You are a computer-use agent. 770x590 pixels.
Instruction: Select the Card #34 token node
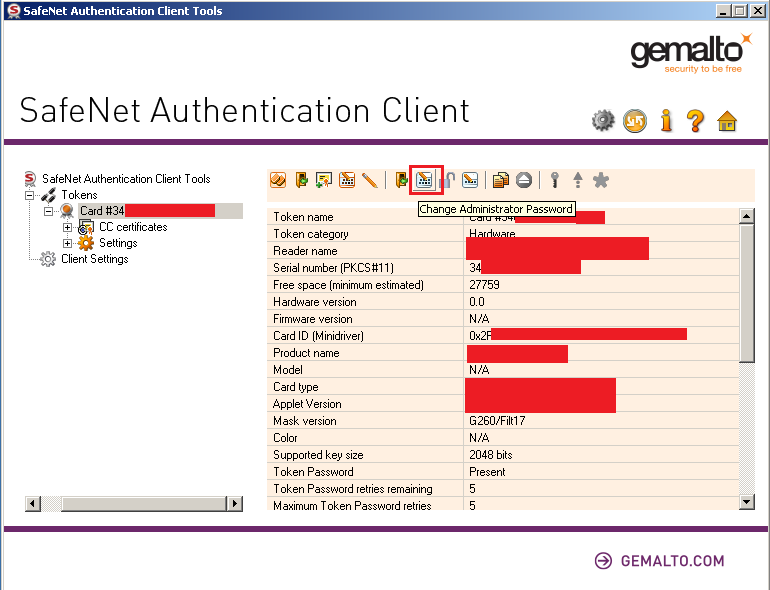point(102,211)
